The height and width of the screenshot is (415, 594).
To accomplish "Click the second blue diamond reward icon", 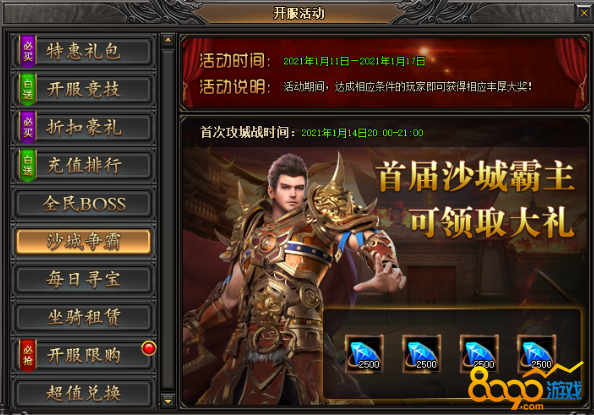I will (422, 354).
